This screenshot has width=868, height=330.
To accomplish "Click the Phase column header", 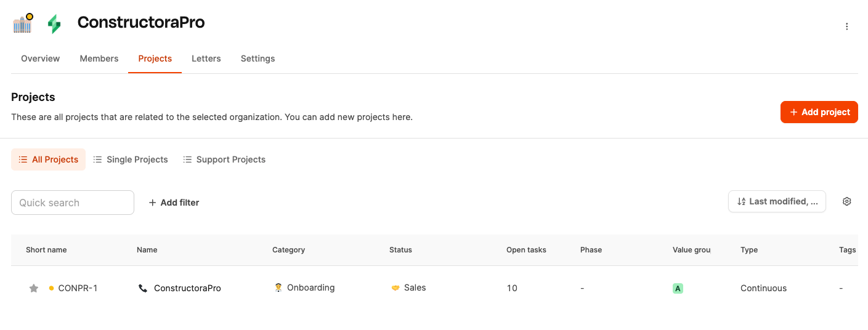I will coord(591,250).
